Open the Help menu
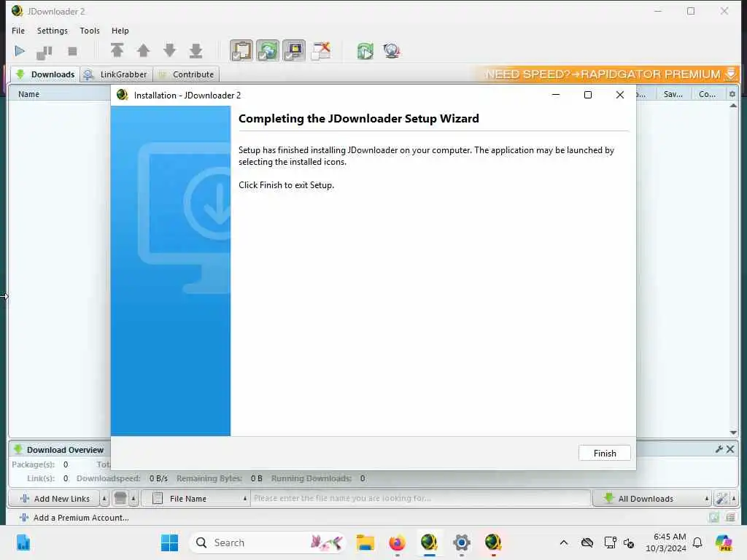 120,31
